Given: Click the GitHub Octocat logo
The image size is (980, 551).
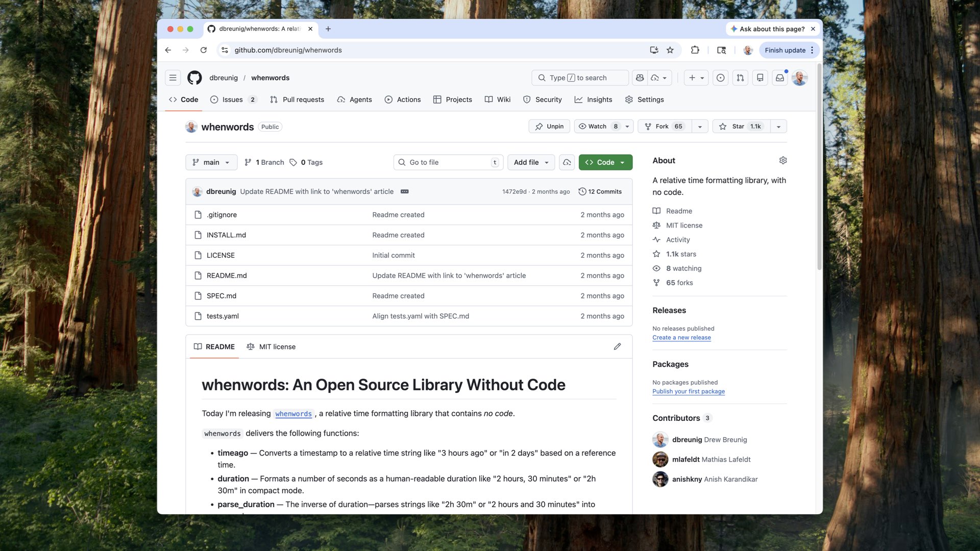Looking at the screenshot, I should tap(194, 78).
